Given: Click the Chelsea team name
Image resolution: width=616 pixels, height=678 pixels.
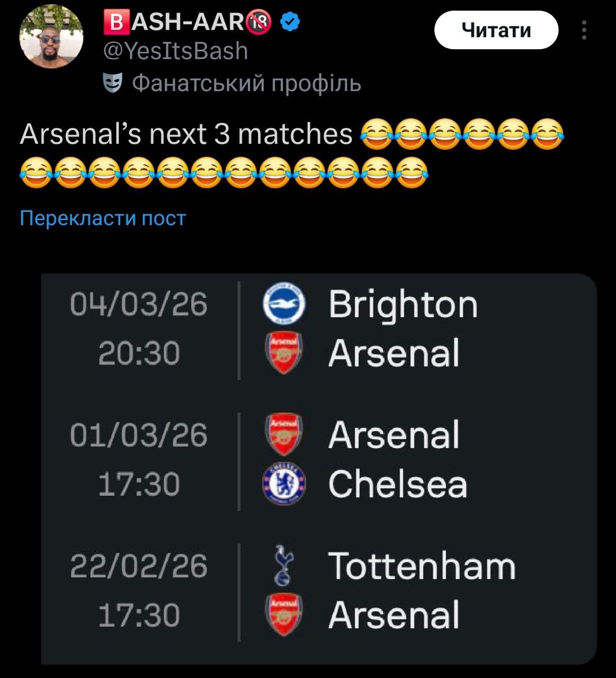Looking at the screenshot, I should point(397,484).
